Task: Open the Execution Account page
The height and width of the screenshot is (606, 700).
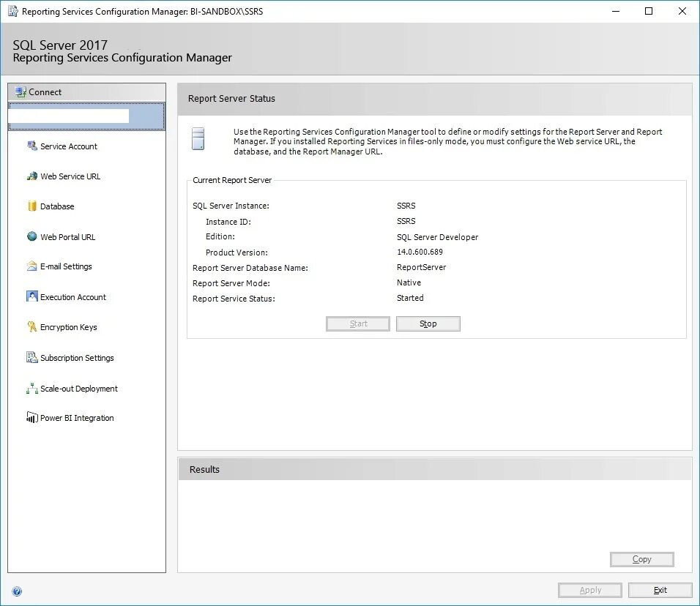Action: 72,297
